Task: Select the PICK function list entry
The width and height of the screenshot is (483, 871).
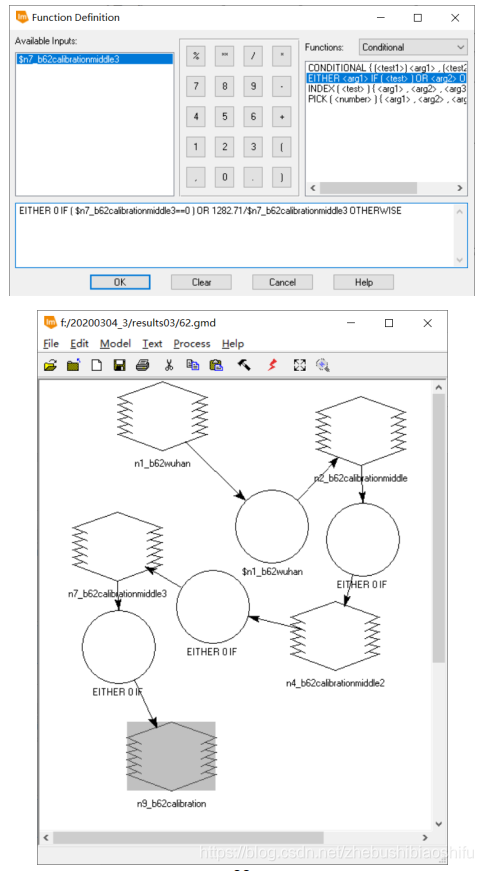Action: pos(386,99)
